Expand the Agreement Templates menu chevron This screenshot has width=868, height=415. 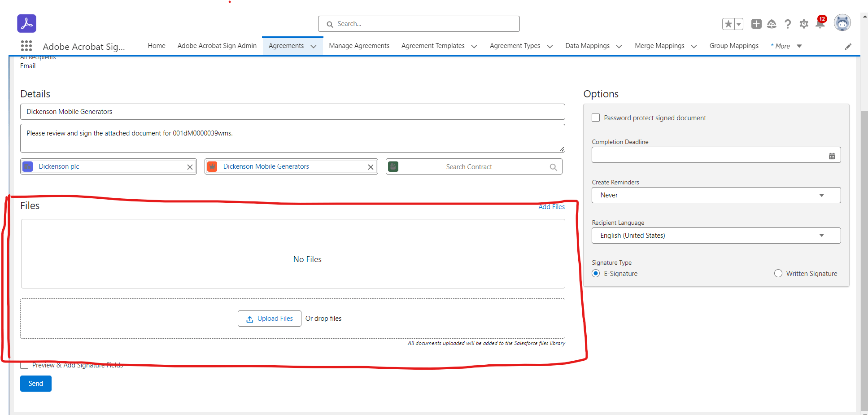474,46
